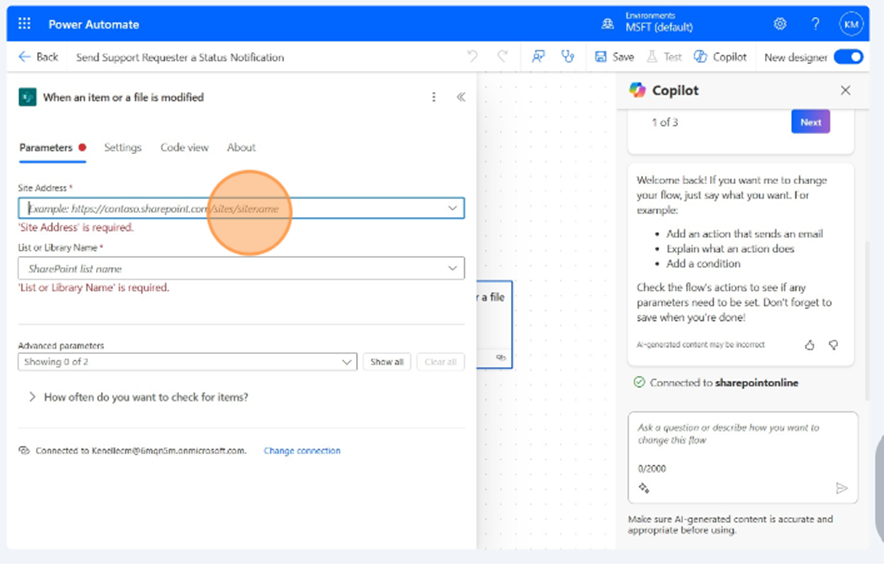
Task: Expand the Site Address dropdown arrow
Action: tap(452, 208)
